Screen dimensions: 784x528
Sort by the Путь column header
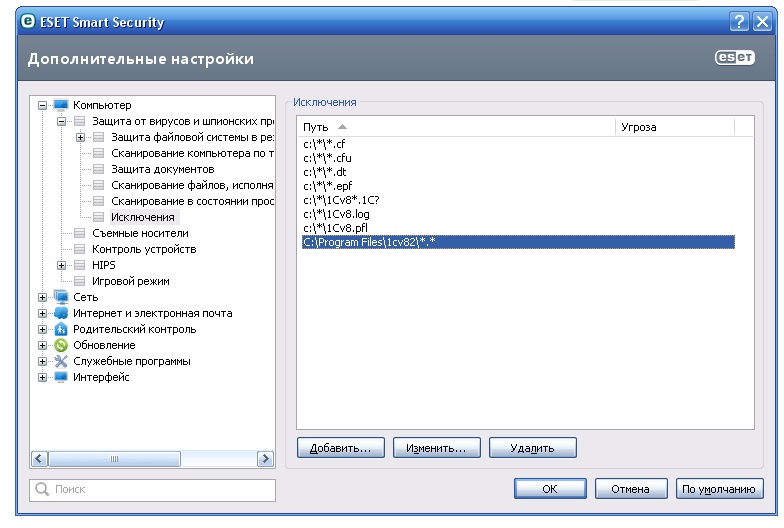tap(456, 127)
